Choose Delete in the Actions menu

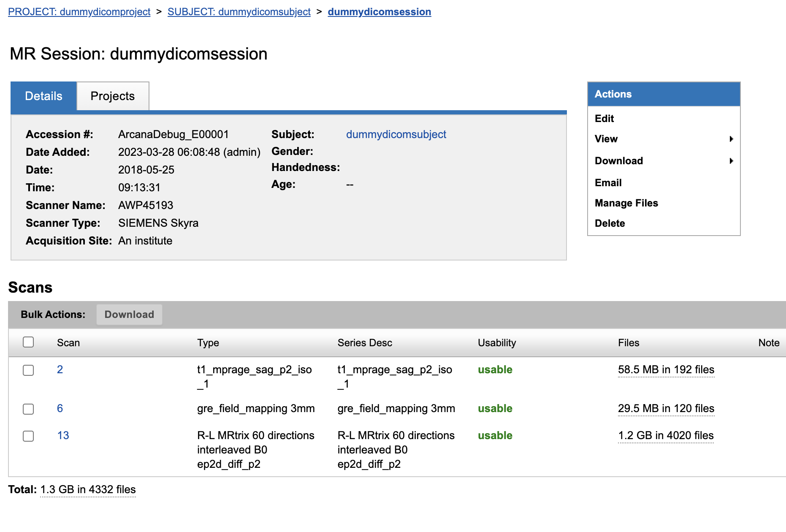610,223
